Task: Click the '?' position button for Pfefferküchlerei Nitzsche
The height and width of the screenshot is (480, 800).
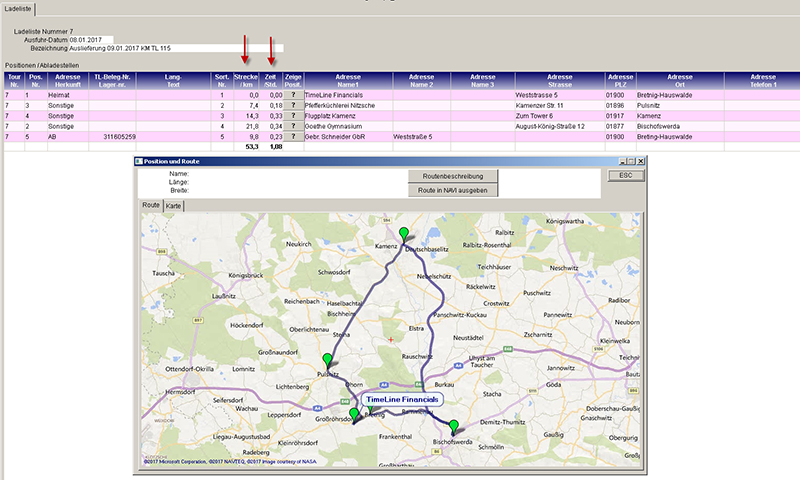Action: click(x=293, y=105)
